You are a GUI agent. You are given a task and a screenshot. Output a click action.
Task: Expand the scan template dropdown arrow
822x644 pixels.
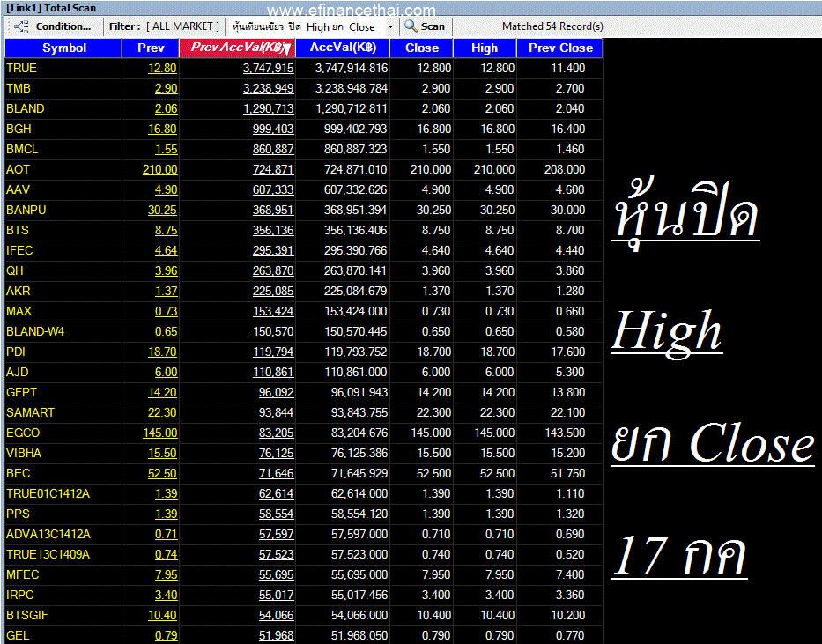[390, 26]
